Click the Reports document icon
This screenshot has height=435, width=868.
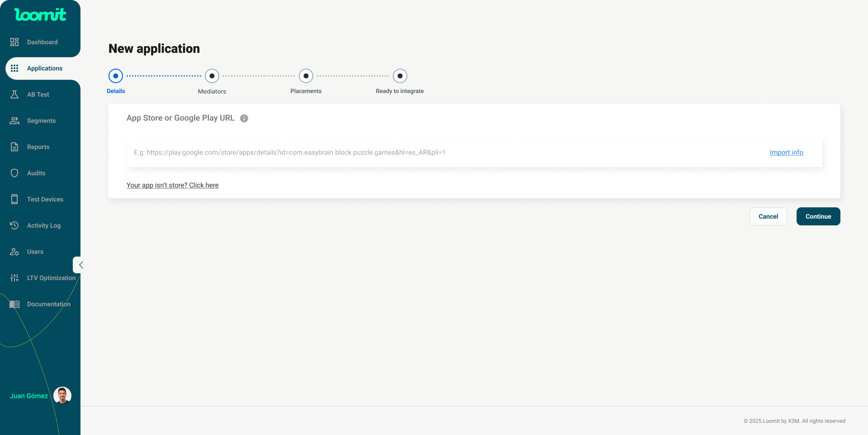pos(14,147)
